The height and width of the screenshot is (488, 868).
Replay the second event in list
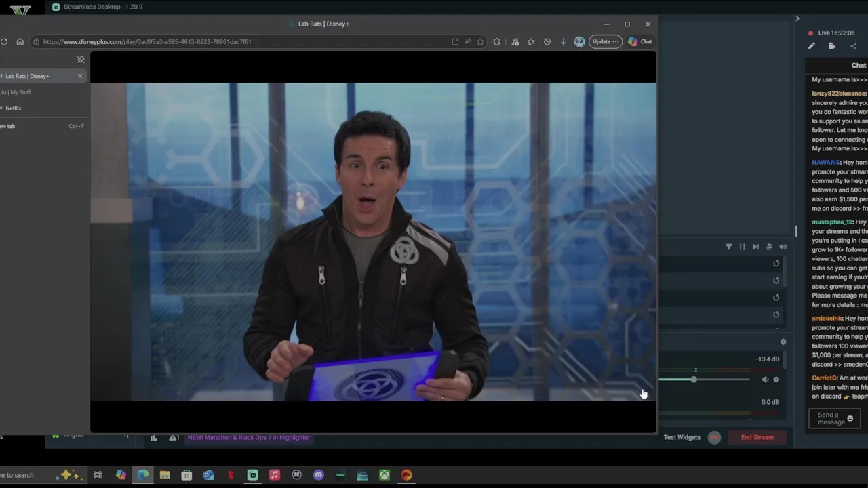776,281
